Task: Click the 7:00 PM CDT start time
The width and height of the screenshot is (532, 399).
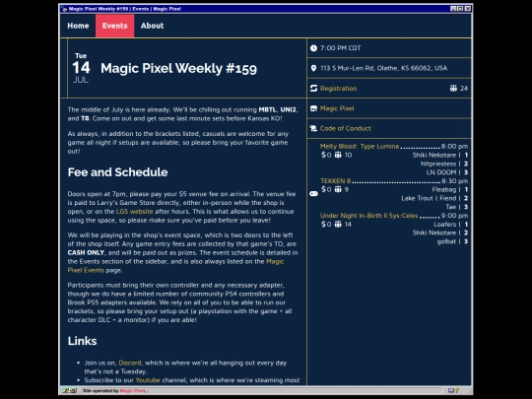Action: coord(340,48)
